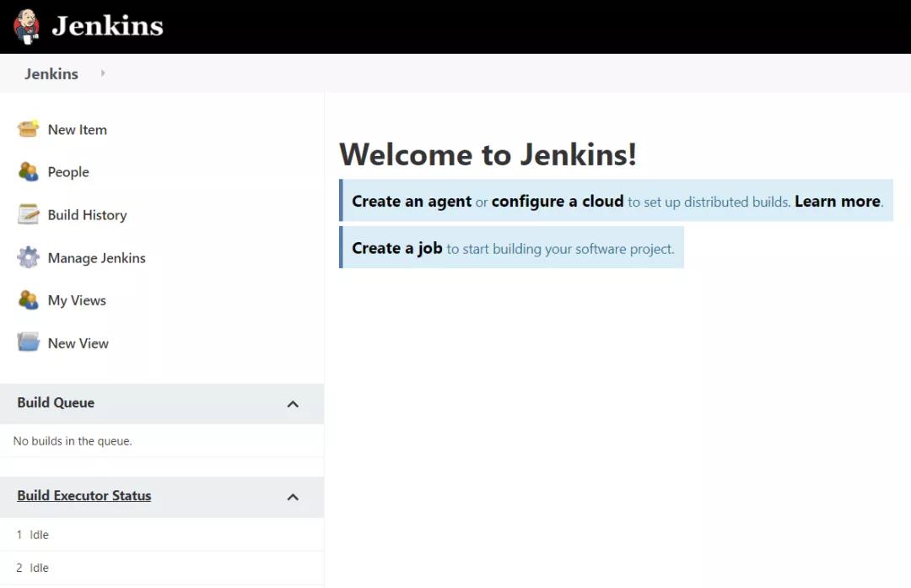Open the Jenkins breadcrumb link
The height and width of the screenshot is (588, 911).
51,73
